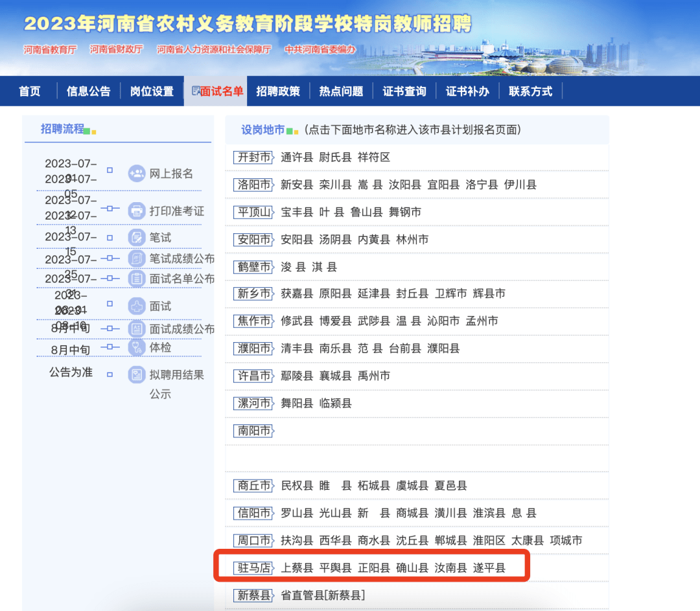
Task: Open the 信息公告 menu item
Action: click(88, 91)
